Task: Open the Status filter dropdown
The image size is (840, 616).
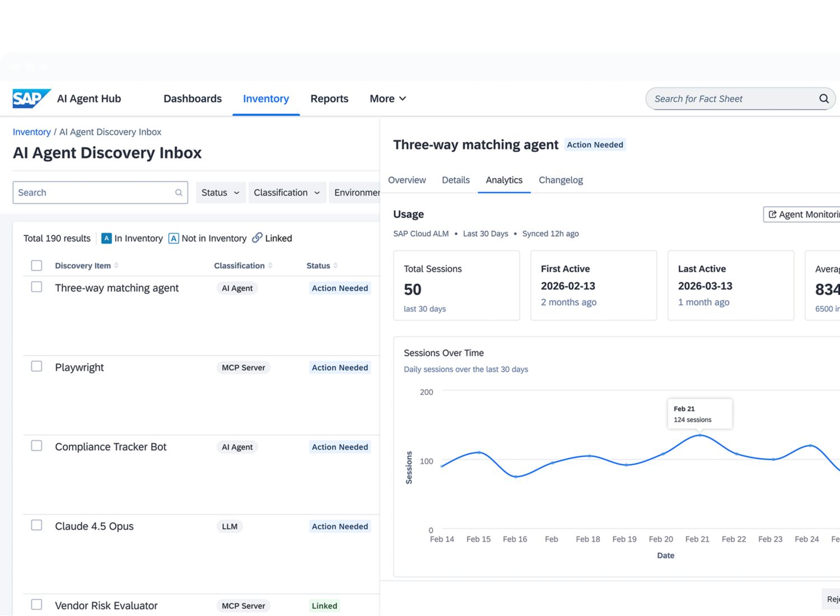Action: 221,193
